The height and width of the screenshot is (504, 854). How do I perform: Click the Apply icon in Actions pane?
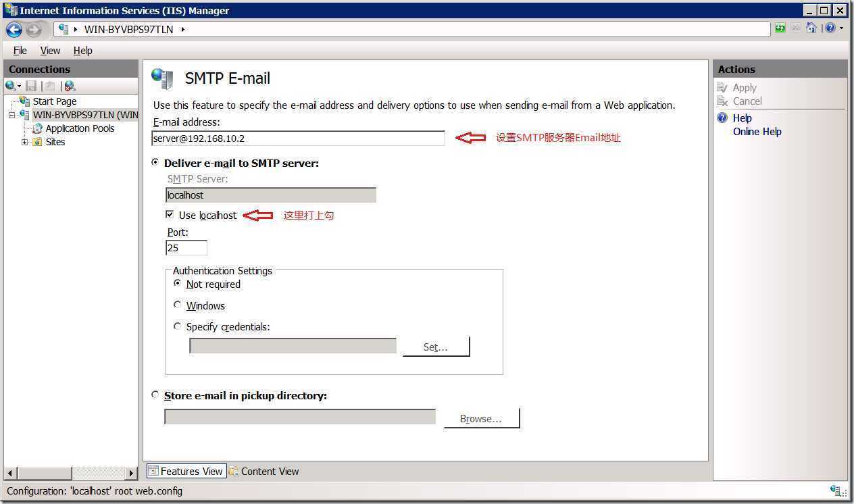[x=722, y=87]
